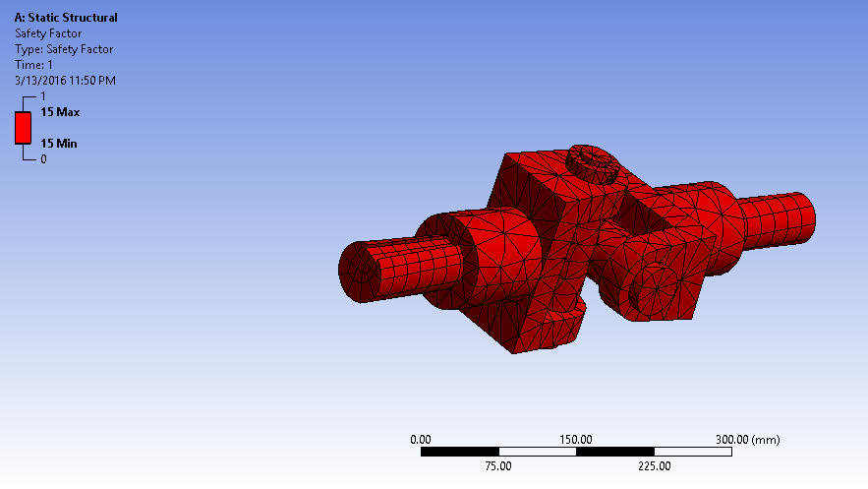Click the date stamp '3/13/2016 11:50 PM'

[x=65, y=81]
